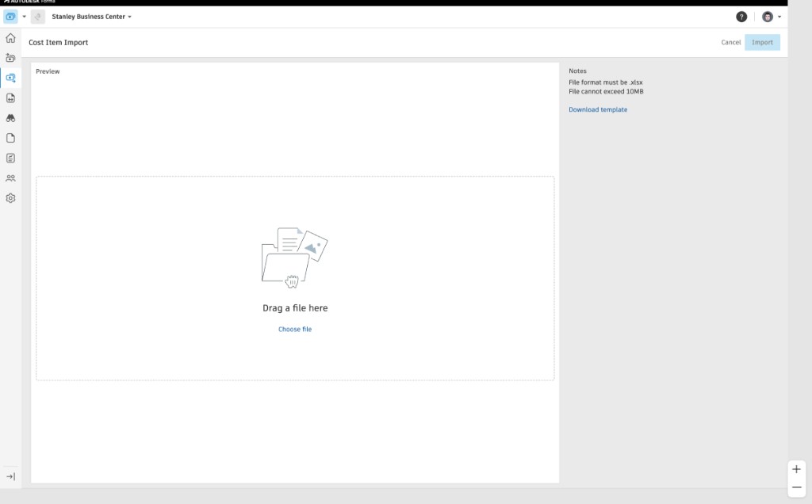Open the Files document sidebar icon
812x504 pixels.
point(10,138)
